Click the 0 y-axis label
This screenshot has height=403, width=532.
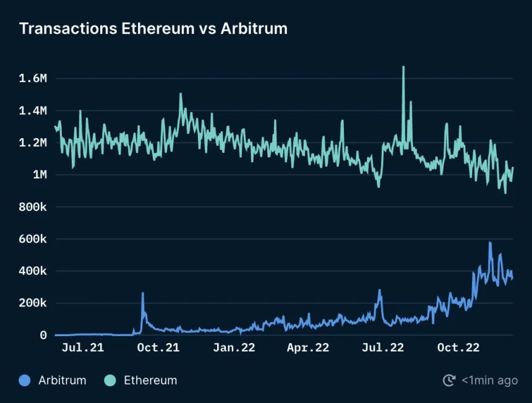(x=43, y=336)
